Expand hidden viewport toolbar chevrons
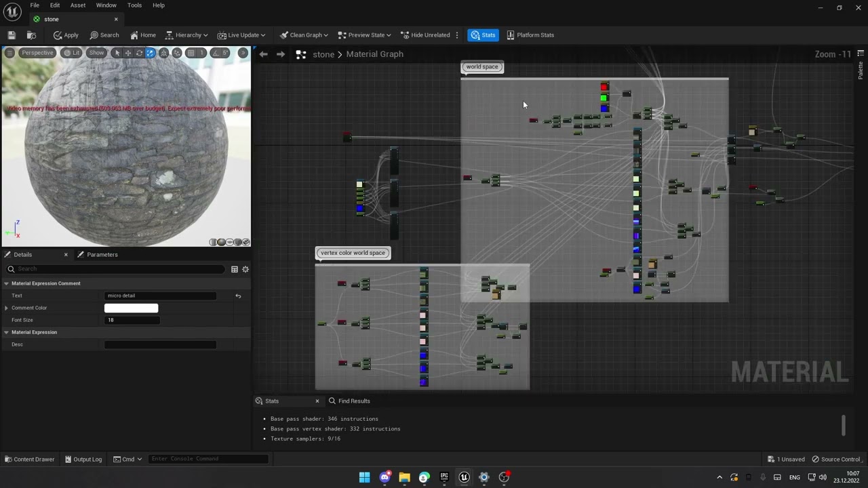Screen dimensions: 868x488 [243, 53]
